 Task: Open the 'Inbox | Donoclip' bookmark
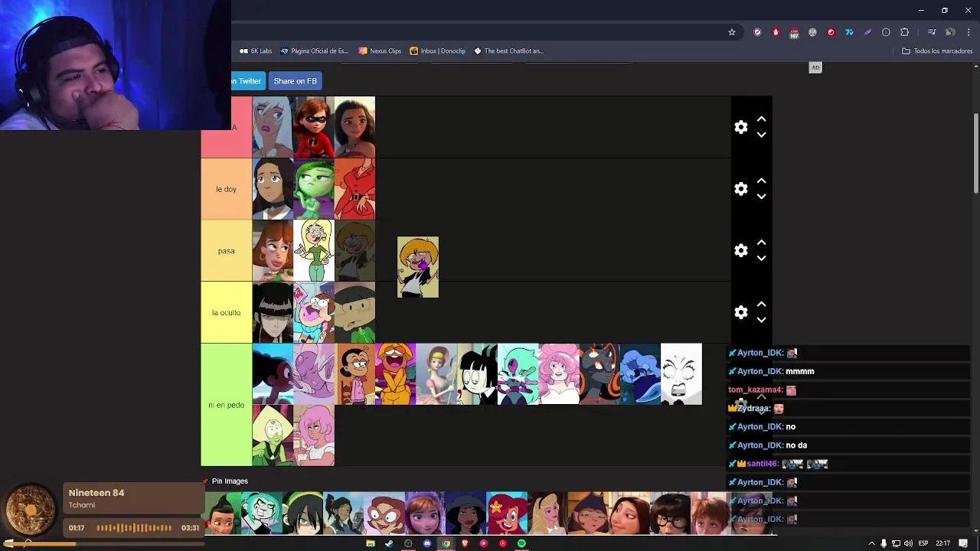coord(437,51)
